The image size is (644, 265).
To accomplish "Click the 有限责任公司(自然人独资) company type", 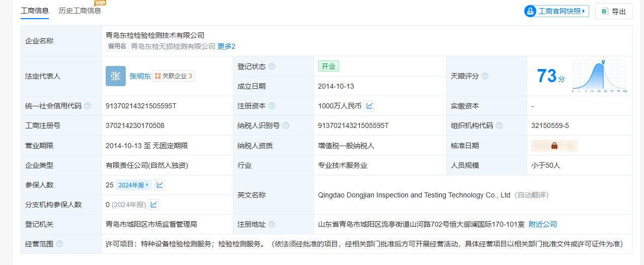I will pos(147,165).
